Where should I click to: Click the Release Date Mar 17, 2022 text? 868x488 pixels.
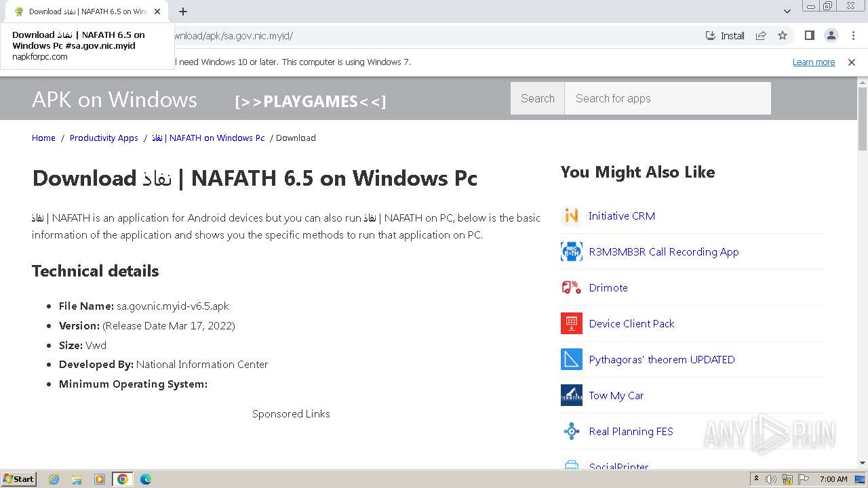[169, 326]
